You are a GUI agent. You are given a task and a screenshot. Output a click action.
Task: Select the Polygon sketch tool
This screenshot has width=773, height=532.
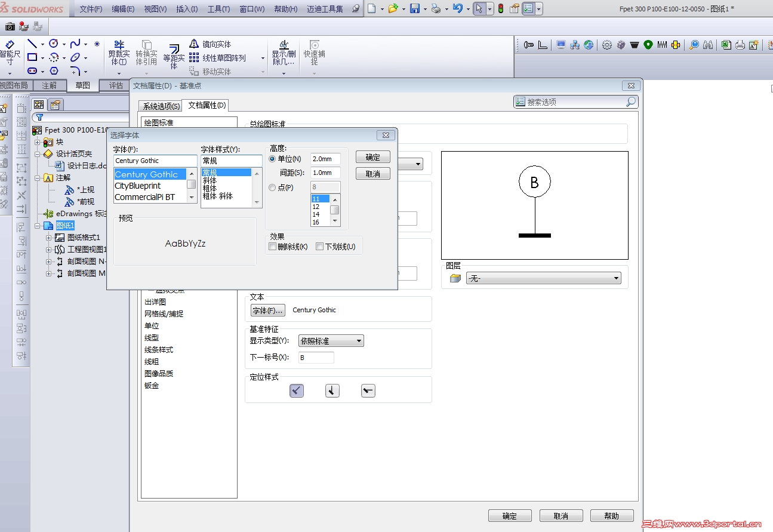54,70
